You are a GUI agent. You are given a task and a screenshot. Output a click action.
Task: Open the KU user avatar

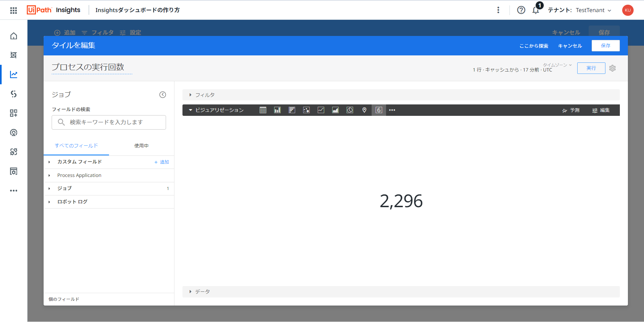pyautogui.click(x=628, y=10)
